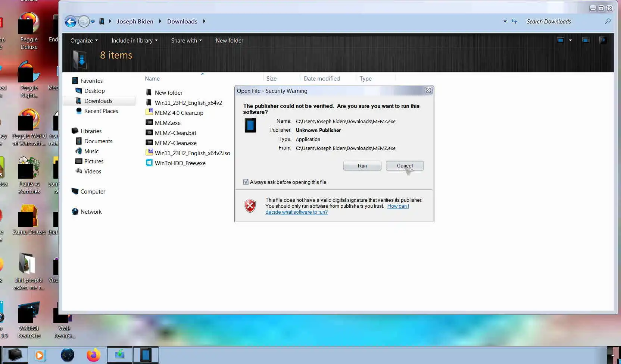The height and width of the screenshot is (364, 621).
Task: Open the Share with menu
Action: coord(186,40)
